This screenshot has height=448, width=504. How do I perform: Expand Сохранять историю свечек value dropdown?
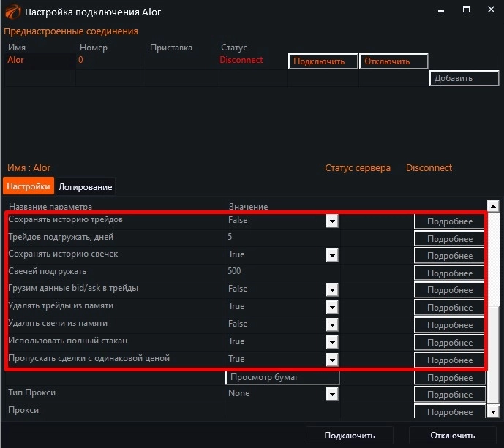[331, 255]
